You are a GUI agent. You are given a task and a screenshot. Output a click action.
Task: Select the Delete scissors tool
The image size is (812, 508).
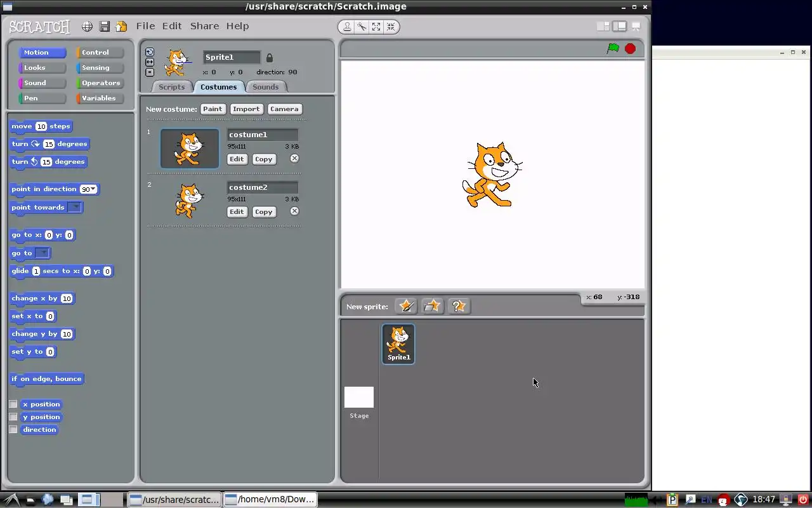(x=362, y=27)
